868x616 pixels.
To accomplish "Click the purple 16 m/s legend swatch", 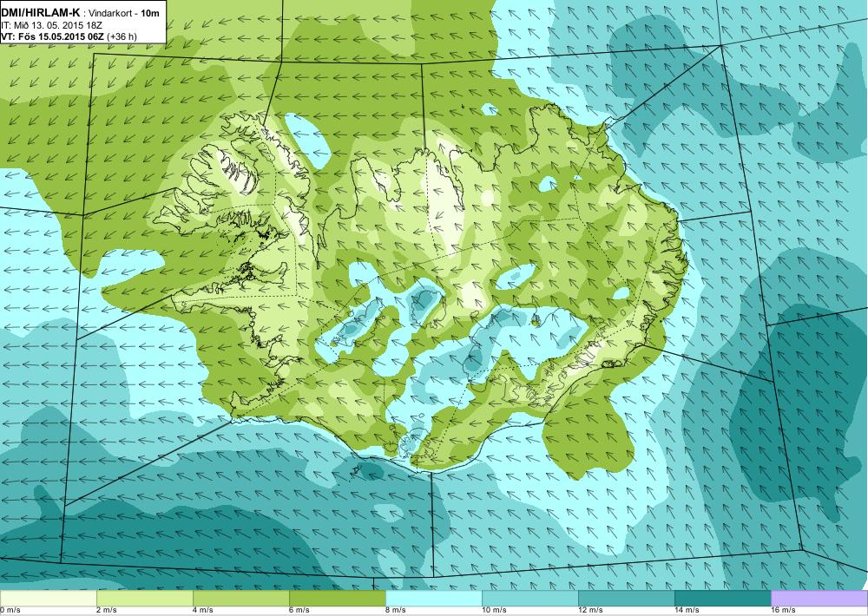I will click(819, 599).
